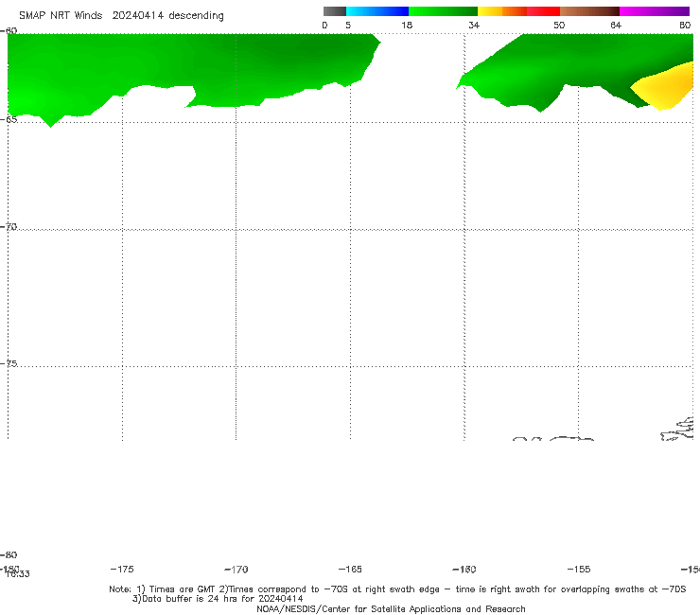Click the latitude label '-65'

(x=9, y=120)
